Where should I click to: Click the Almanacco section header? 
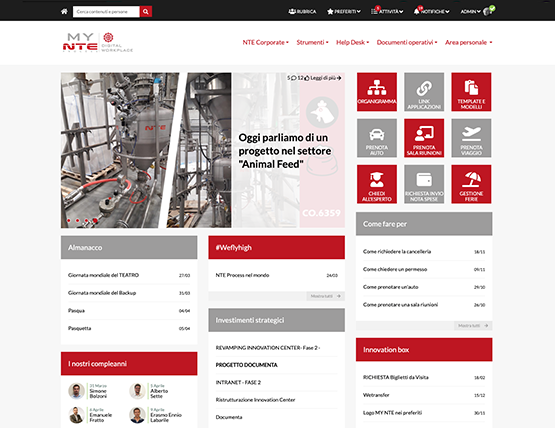coord(129,247)
